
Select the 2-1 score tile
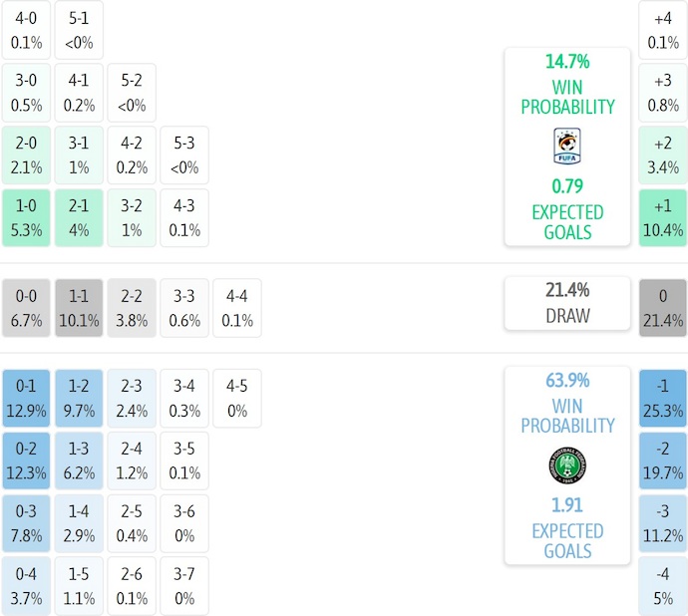(79, 217)
